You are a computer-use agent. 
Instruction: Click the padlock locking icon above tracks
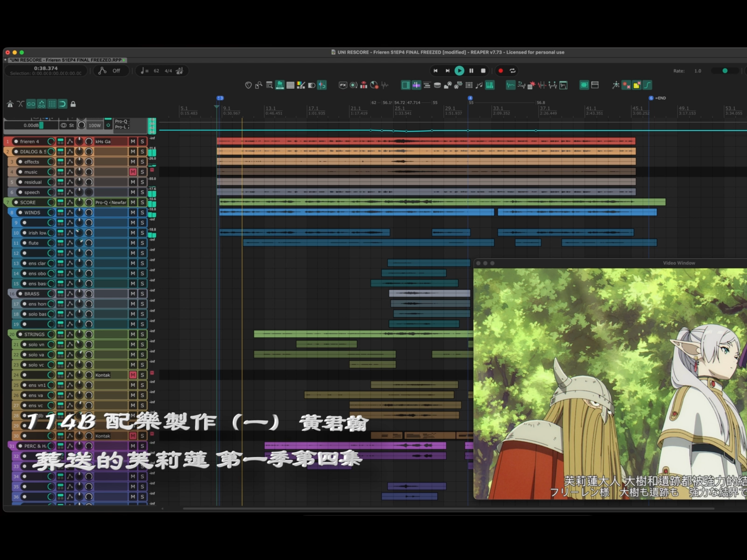tap(73, 104)
